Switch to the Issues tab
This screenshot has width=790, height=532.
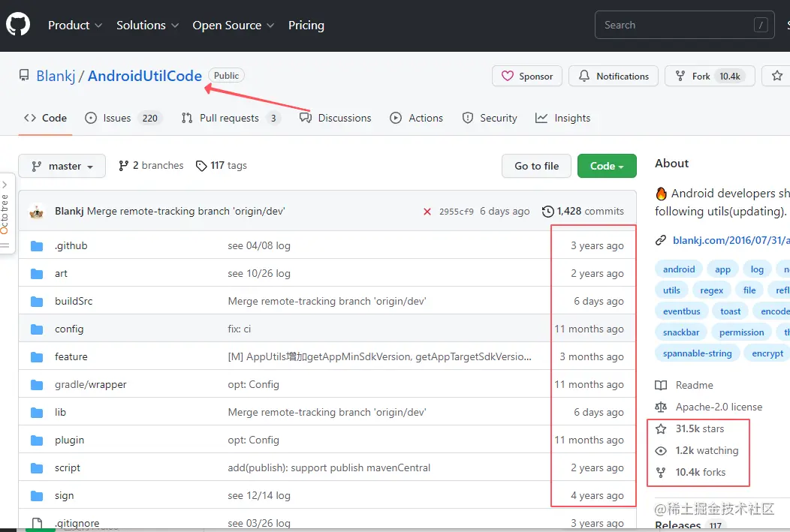(x=123, y=118)
